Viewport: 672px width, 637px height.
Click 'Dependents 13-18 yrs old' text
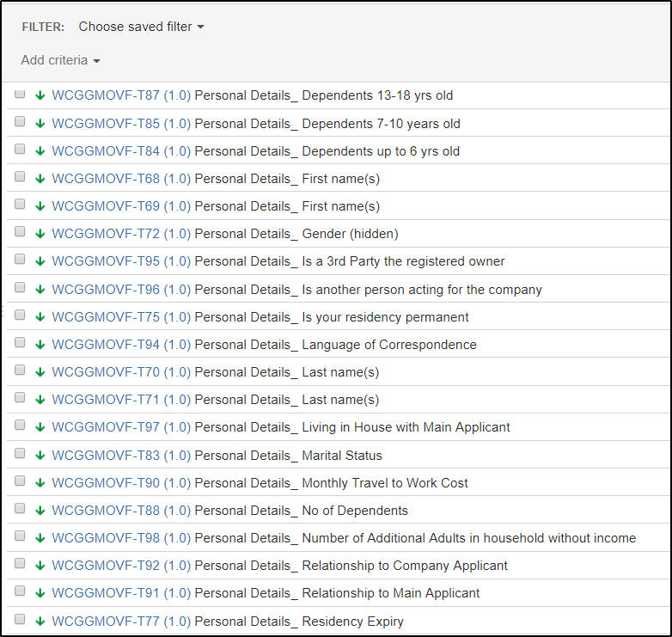point(377,95)
